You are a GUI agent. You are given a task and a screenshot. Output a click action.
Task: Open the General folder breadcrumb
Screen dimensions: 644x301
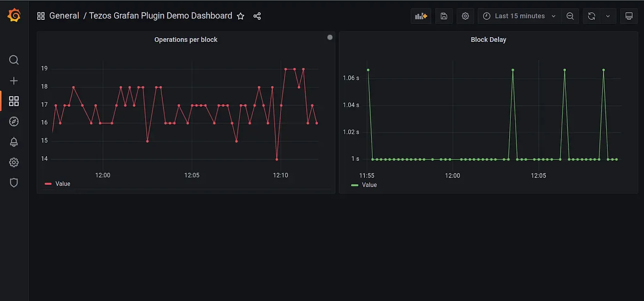tap(64, 15)
